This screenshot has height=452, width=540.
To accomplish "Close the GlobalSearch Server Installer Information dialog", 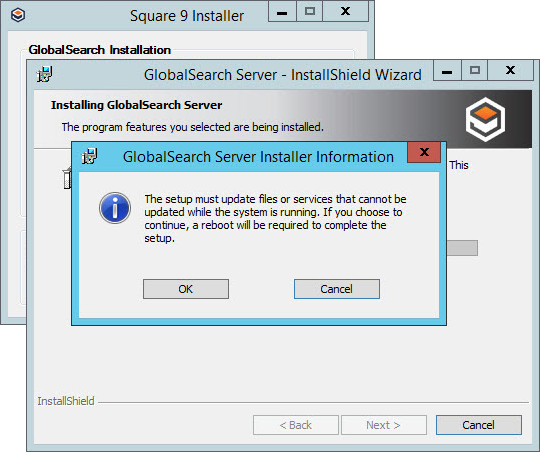I will pyautogui.click(x=424, y=152).
